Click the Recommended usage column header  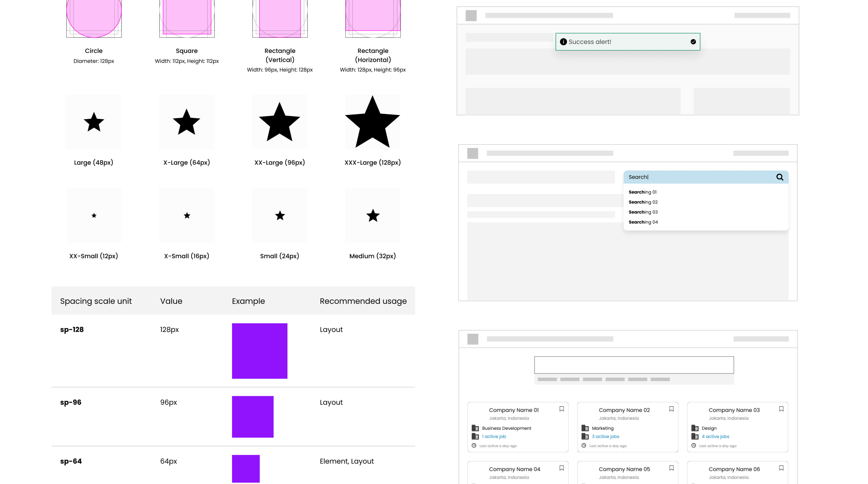[363, 301]
